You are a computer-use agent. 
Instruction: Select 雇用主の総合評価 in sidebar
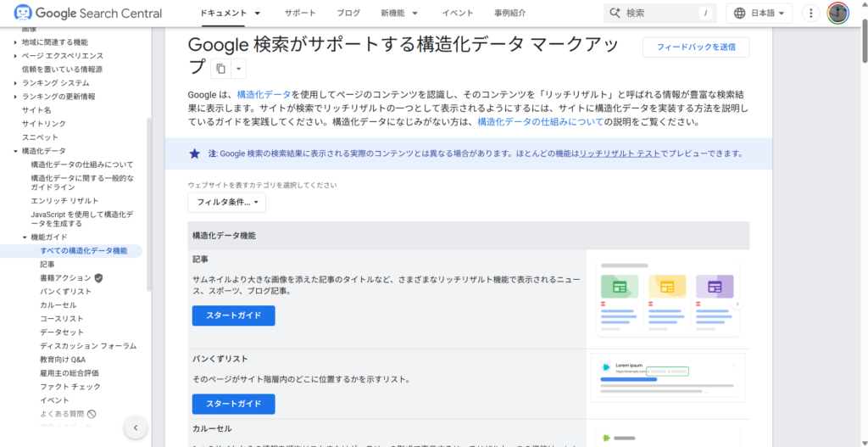click(x=70, y=372)
